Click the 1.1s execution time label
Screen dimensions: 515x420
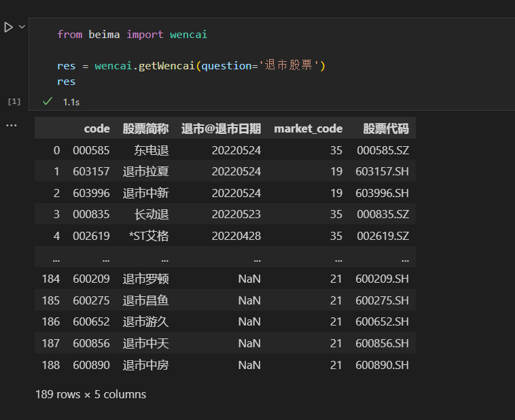[71, 102]
